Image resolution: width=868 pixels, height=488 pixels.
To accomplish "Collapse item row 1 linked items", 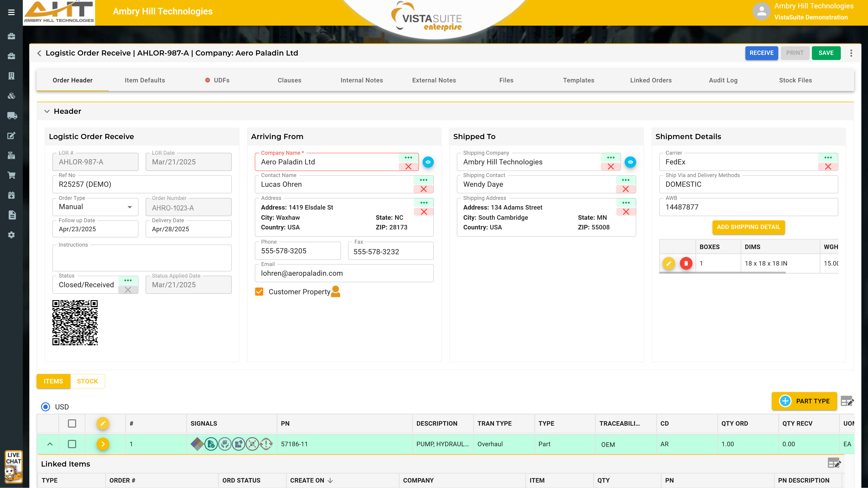I will [x=50, y=444].
